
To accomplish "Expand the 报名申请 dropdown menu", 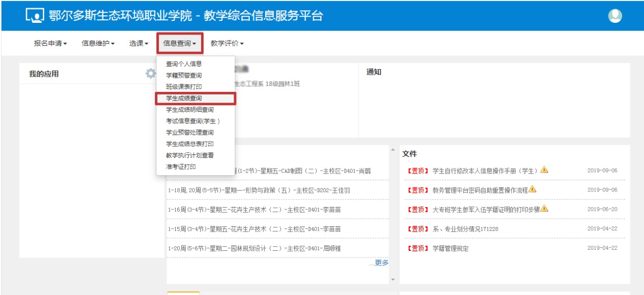I will 50,44.
